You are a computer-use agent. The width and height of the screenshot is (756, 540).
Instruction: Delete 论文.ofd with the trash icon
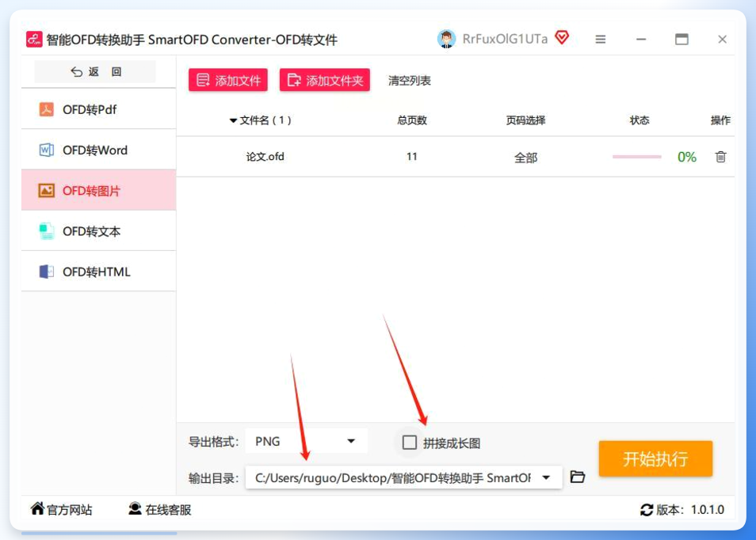tap(721, 157)
